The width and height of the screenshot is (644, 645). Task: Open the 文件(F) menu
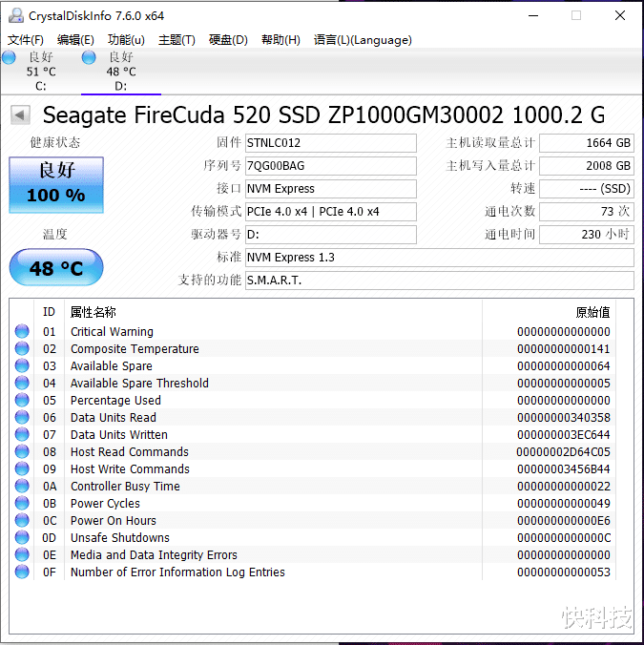click(x=26, y=40)
